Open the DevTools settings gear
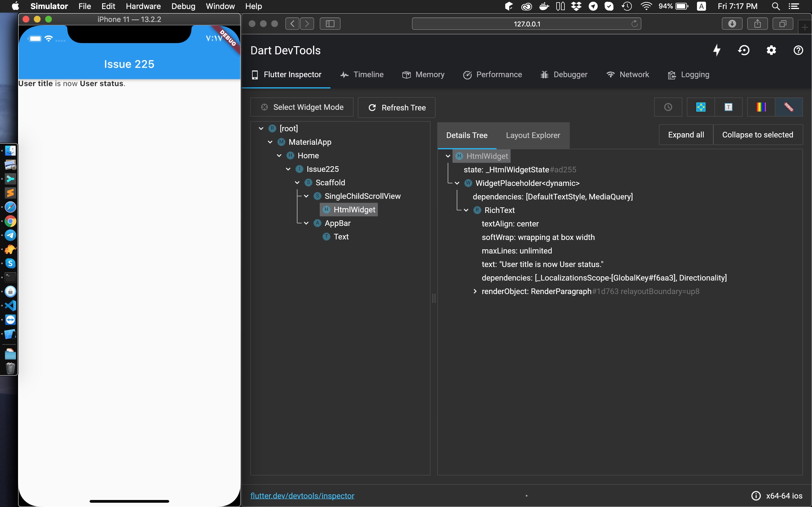 (771, 50)
